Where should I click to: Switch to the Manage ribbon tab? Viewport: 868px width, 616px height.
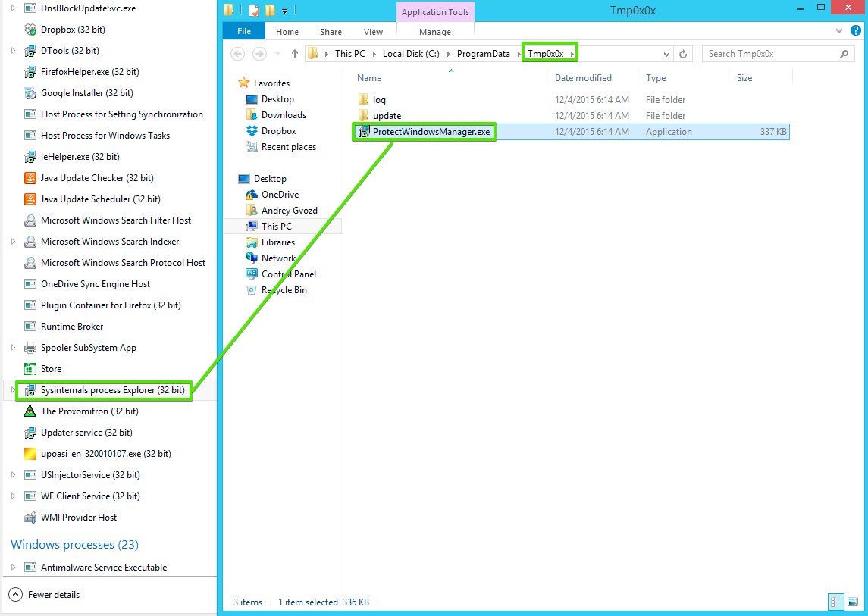[x=434, y=32]
